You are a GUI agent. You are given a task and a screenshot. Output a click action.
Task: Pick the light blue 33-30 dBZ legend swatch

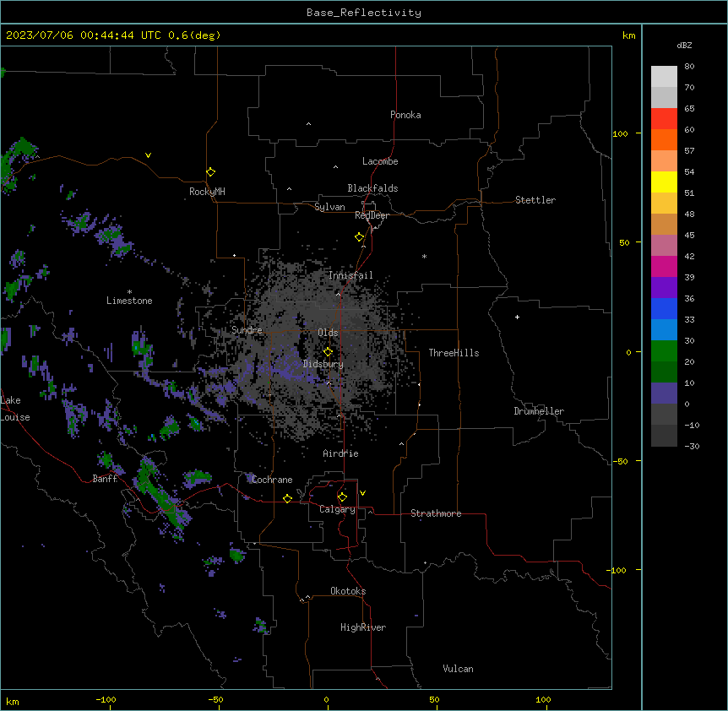[664, 329]
